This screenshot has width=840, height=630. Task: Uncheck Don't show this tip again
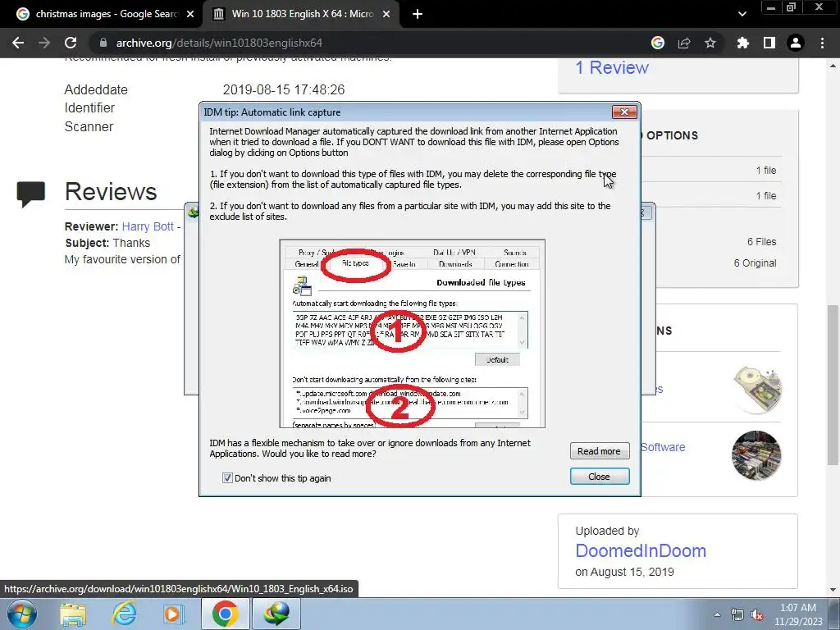[227, 478]
